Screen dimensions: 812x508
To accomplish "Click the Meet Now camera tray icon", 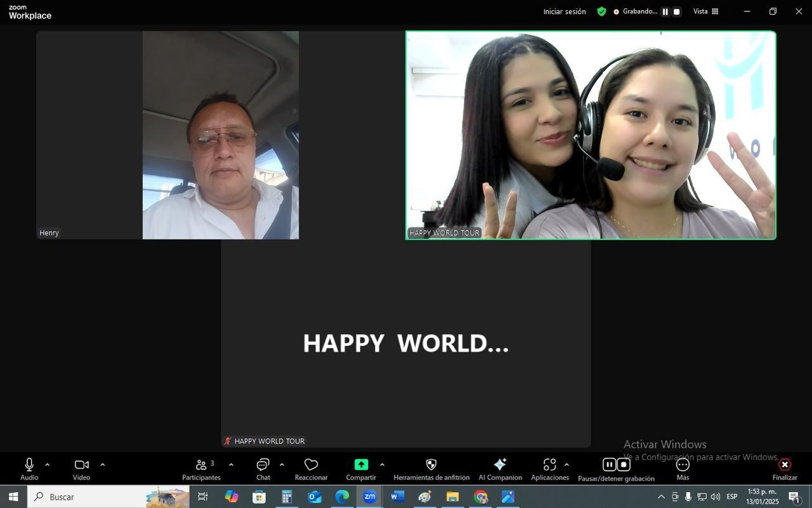I will click(675, 497).
